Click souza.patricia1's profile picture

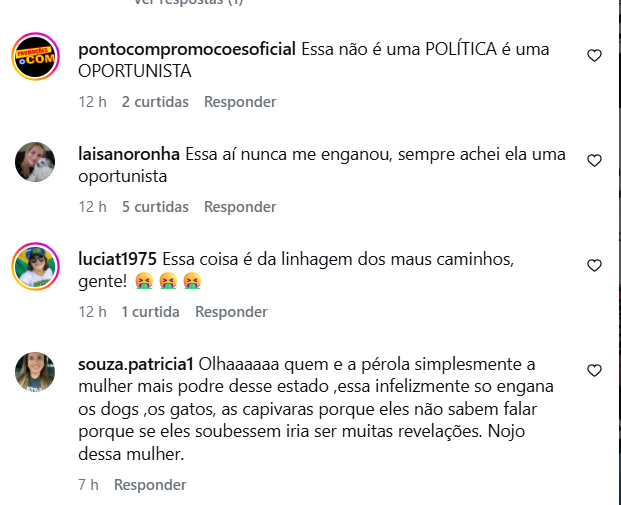35,372
